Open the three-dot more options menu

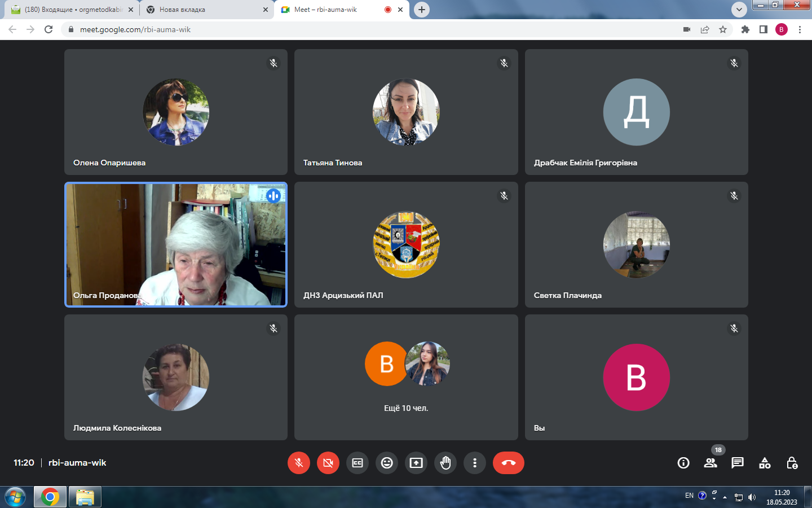[x=475, y=463]
